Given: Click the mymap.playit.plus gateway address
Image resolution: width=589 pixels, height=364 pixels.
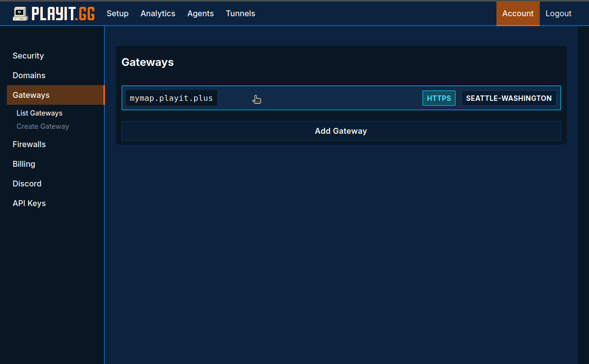Looking at the screenshot, I should (171, 98).
